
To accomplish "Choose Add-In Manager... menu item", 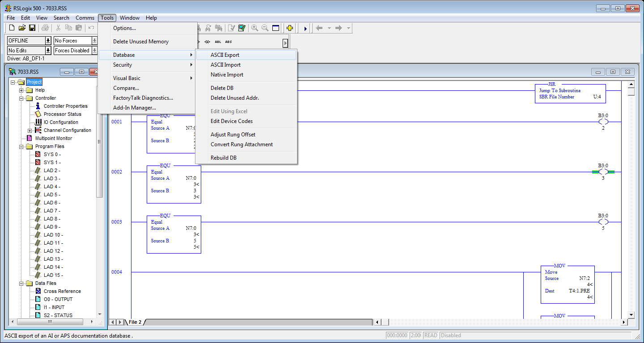I will [148, 108].
